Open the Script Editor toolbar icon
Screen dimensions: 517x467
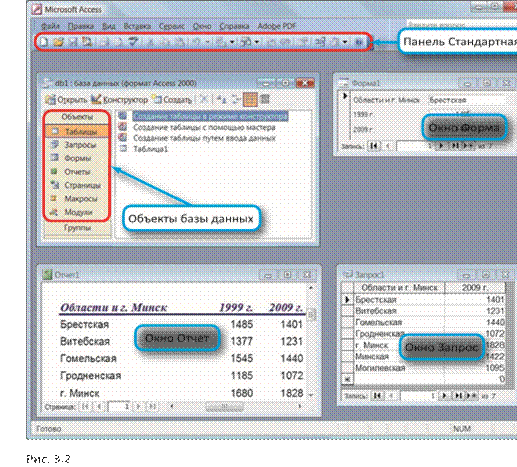(x=285, y=42)
